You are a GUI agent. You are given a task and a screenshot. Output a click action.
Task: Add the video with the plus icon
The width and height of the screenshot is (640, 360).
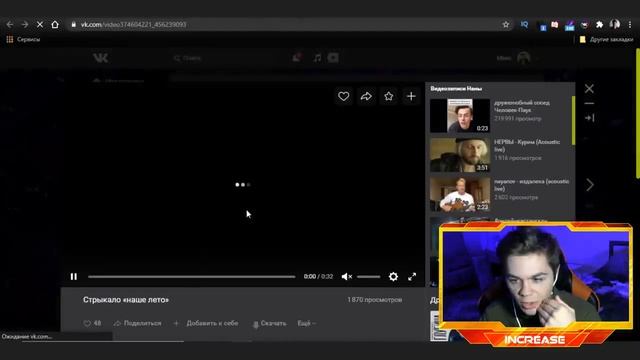(x=411, y=96)
